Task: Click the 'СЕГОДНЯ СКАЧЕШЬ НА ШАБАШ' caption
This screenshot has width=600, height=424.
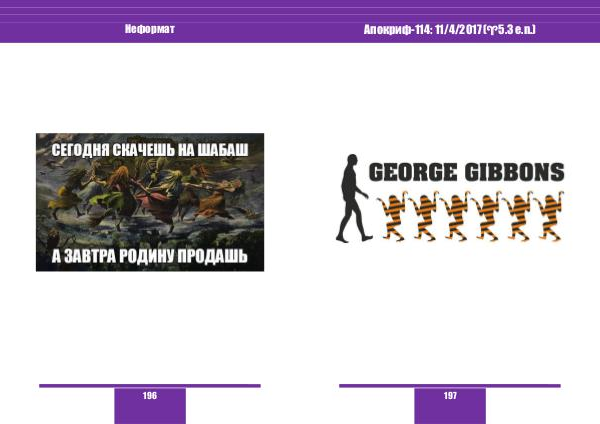Action: point(150,147)
